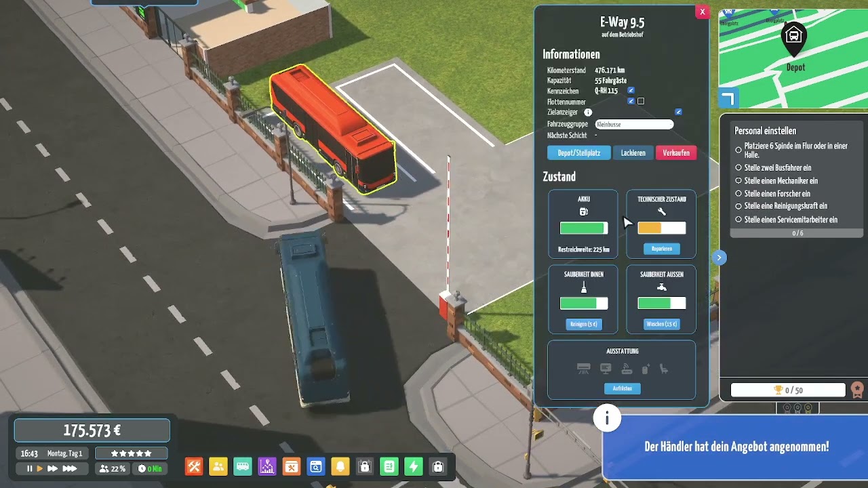This screenshot has height=488, width=868.
Task: Open the yellow staff management icon
Action: [x=218, y=466]
